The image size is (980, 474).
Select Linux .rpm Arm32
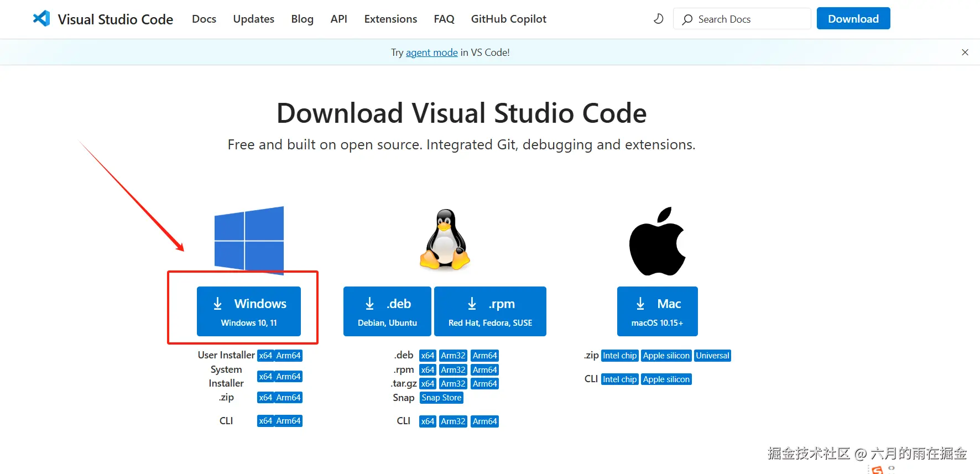(x=453, y=370)
